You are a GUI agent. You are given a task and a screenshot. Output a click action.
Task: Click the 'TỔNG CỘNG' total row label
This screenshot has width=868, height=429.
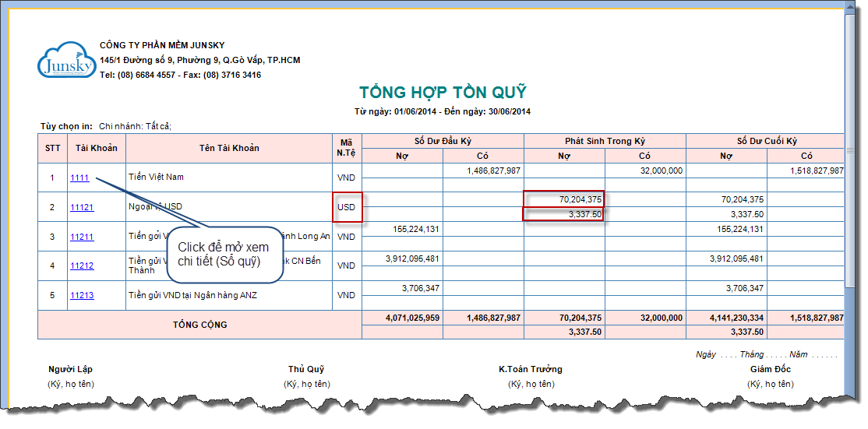(x=199, y=325)
